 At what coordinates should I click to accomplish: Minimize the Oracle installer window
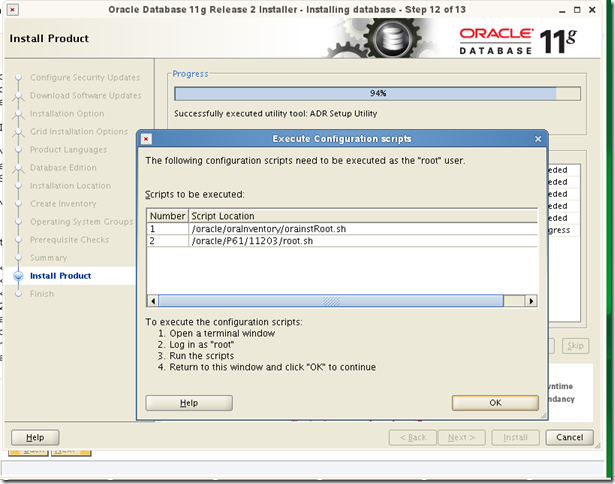562,10
